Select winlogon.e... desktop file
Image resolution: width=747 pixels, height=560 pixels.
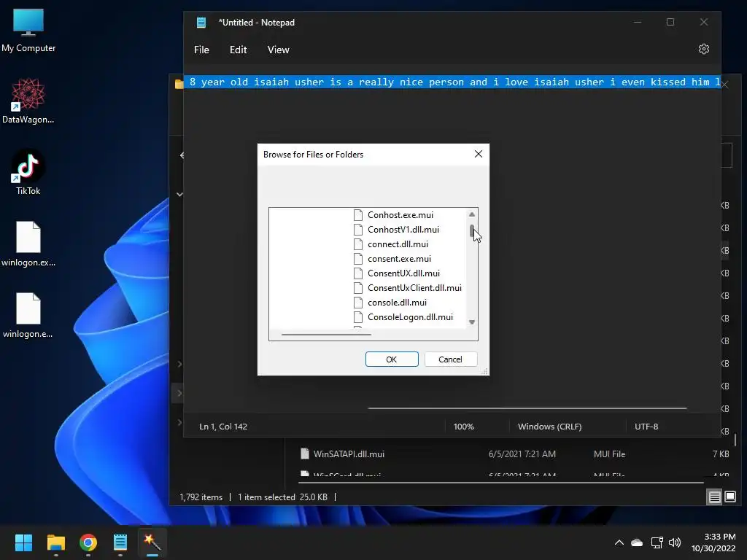(28, 315)
